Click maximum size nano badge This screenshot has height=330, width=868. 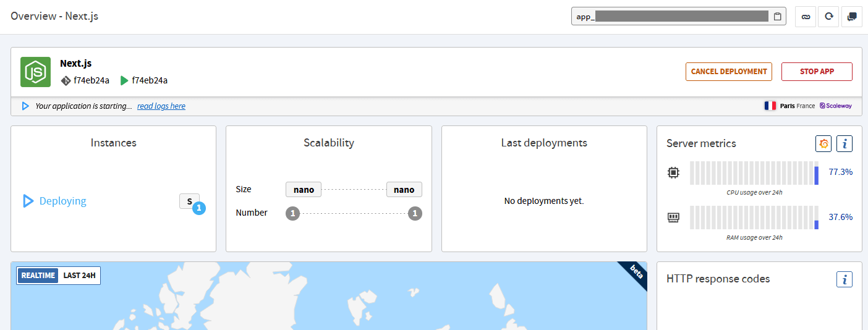(404, 190)
